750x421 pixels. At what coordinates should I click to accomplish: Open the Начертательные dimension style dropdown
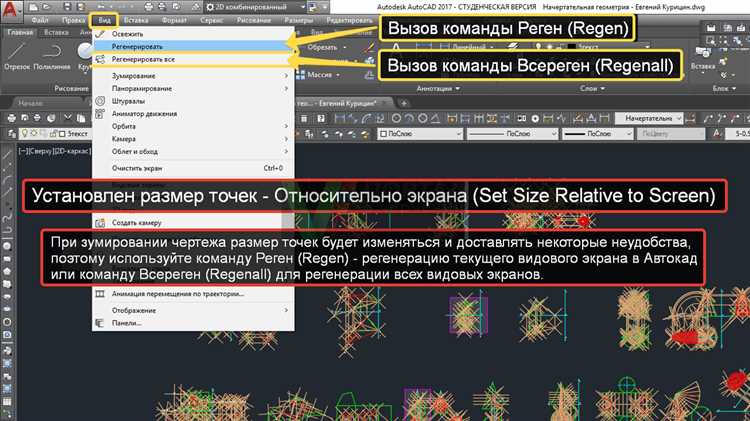[x=649, y=118]
